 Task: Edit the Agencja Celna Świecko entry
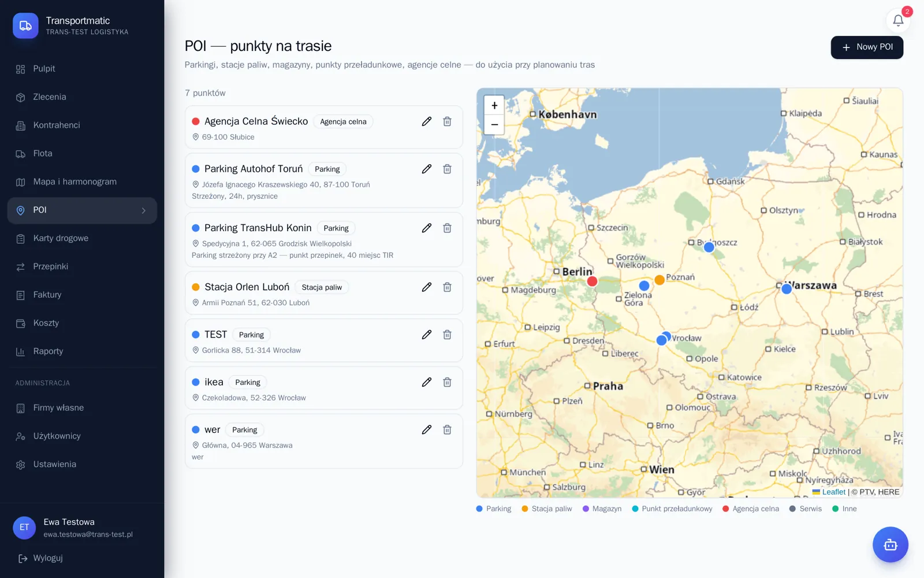point(427,121)
